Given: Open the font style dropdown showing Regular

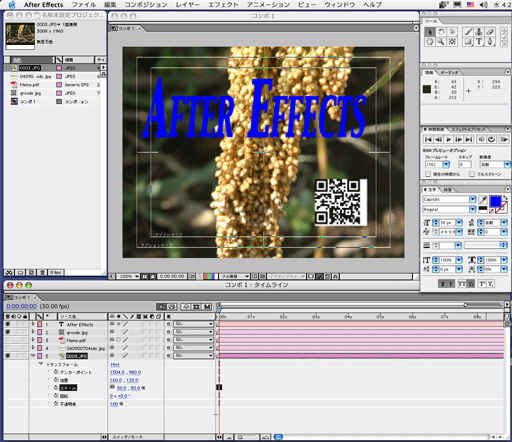Looking at the screenshot, I should point(472,209).
